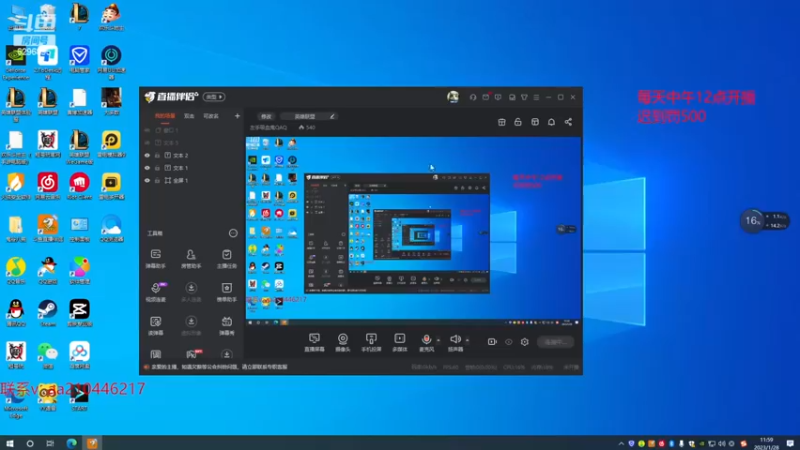This screenshot has width=800, height=450.
Task: Show the hidden 文本 3 layer
Action: point(147,143)
